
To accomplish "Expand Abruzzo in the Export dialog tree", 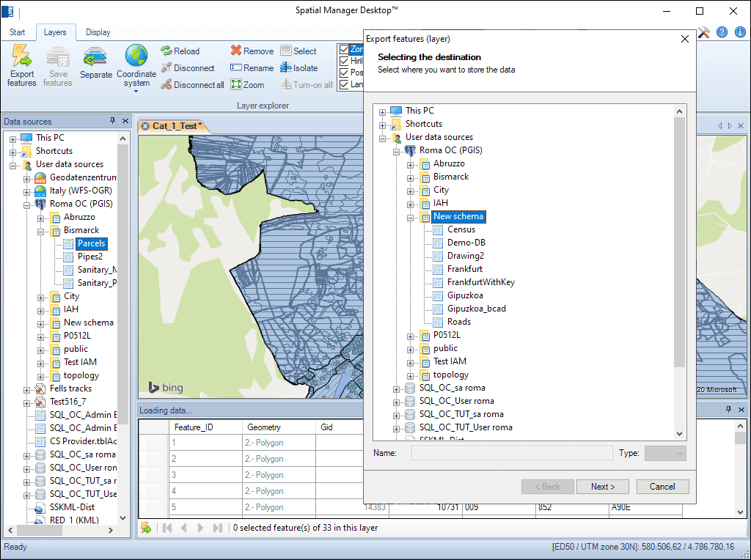I will (410, 165).
